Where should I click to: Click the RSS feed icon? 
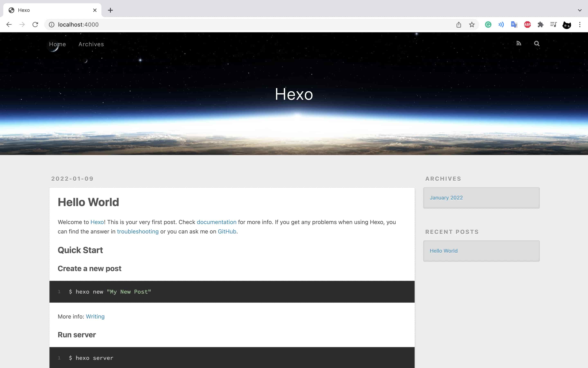tap(519, 44)
